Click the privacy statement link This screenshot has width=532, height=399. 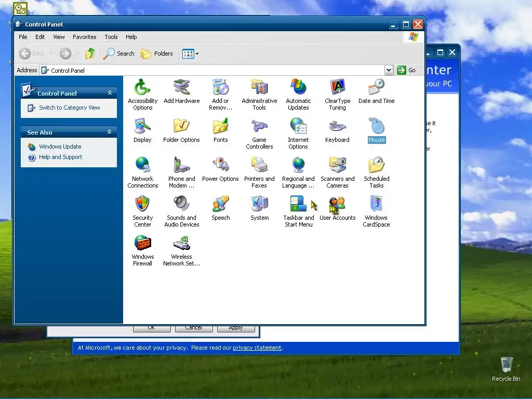point(257,348)
